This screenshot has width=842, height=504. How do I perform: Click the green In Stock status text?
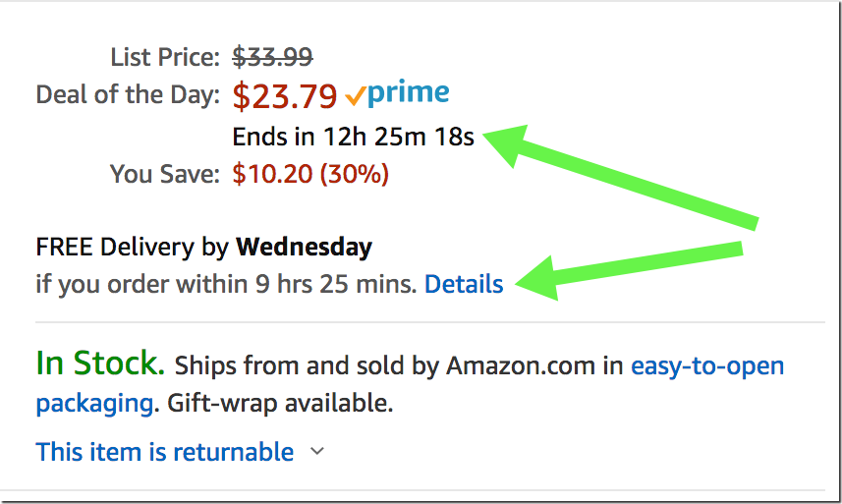click(x=100, y=364)
